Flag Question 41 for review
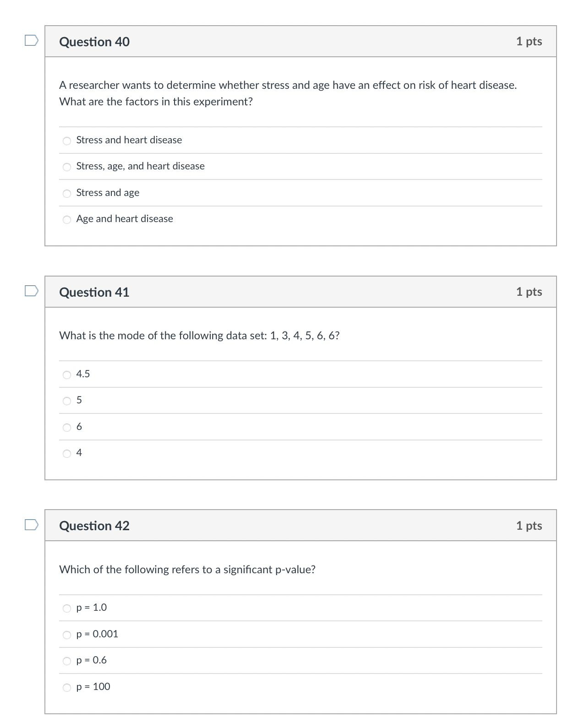 (x=31, y=291)
